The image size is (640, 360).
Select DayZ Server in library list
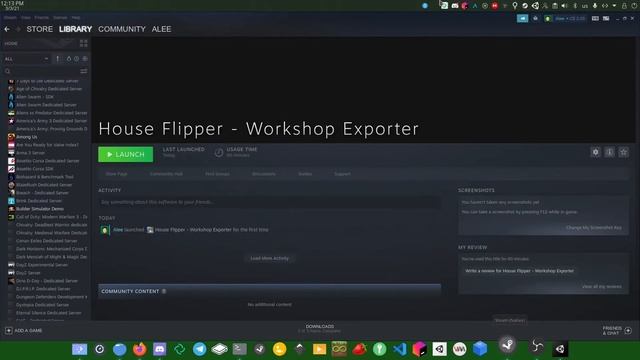coord(28,273)
